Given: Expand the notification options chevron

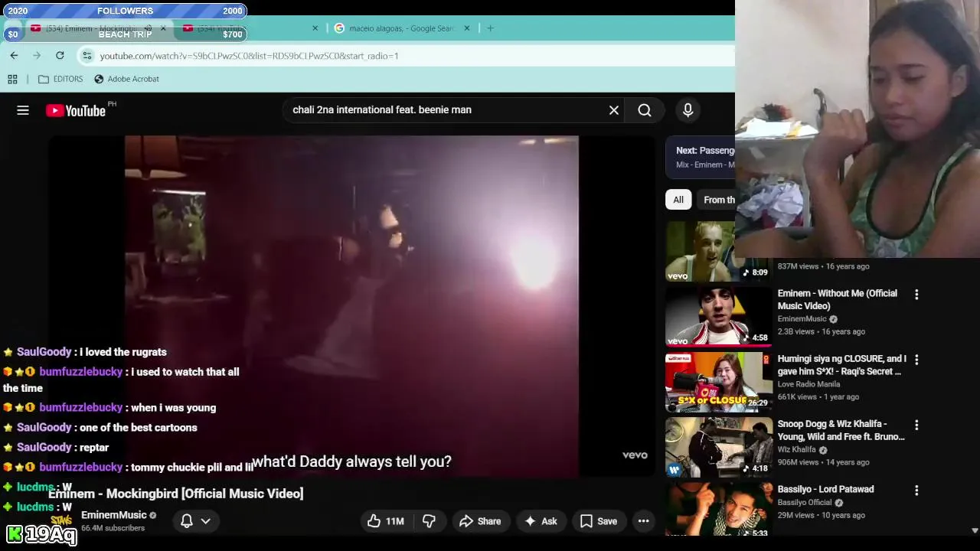Looking at the screenshot, I should 206,521.
